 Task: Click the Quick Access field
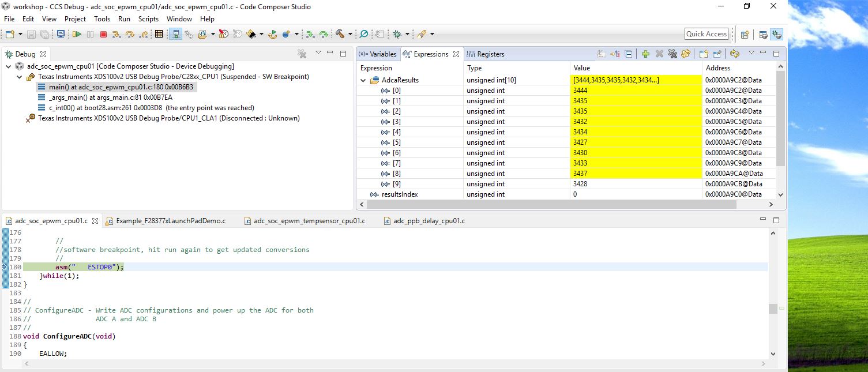(707, 34)
